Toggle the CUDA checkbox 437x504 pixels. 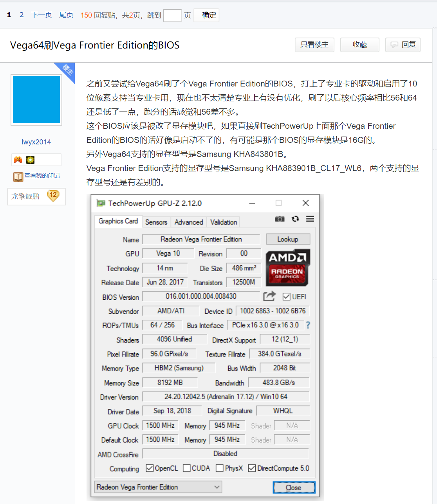[x=187, y=468]
